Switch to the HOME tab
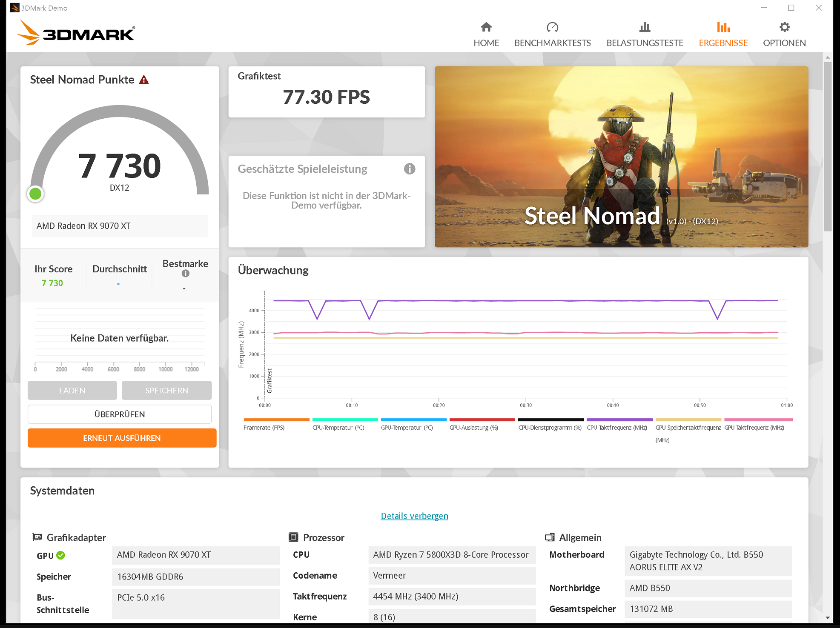The height and width of the screenshot is (628, 840). point(486,33)
